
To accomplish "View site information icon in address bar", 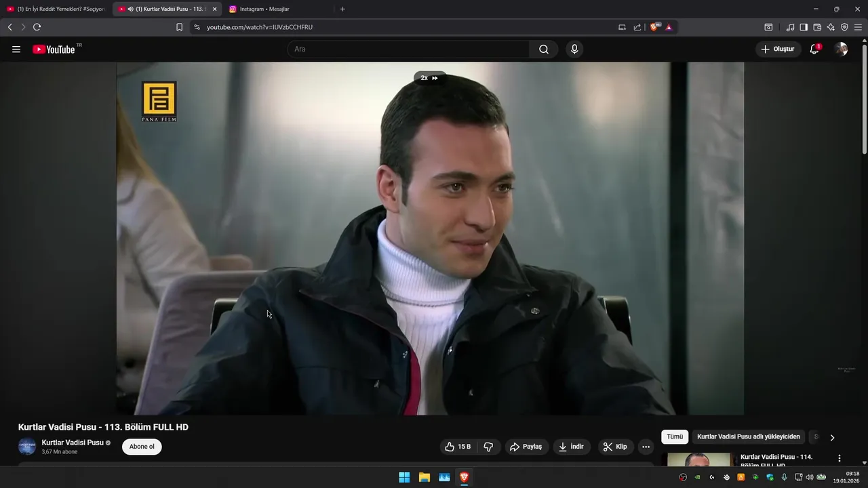I will pyautogui.click(x=197, y=27).
